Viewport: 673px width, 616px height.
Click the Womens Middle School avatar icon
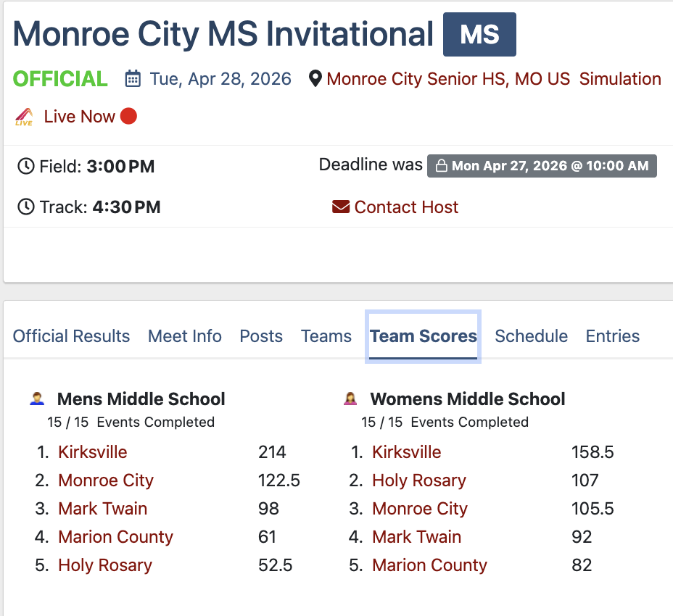pos(350,399)
